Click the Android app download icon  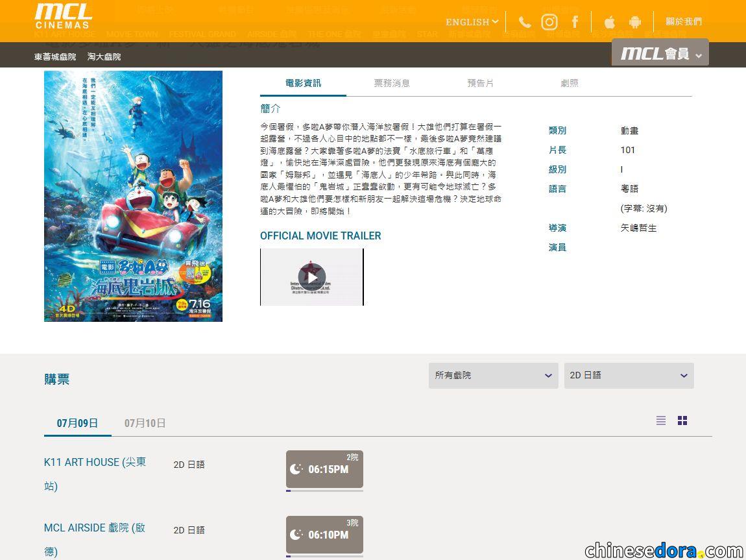click(634, 22)
